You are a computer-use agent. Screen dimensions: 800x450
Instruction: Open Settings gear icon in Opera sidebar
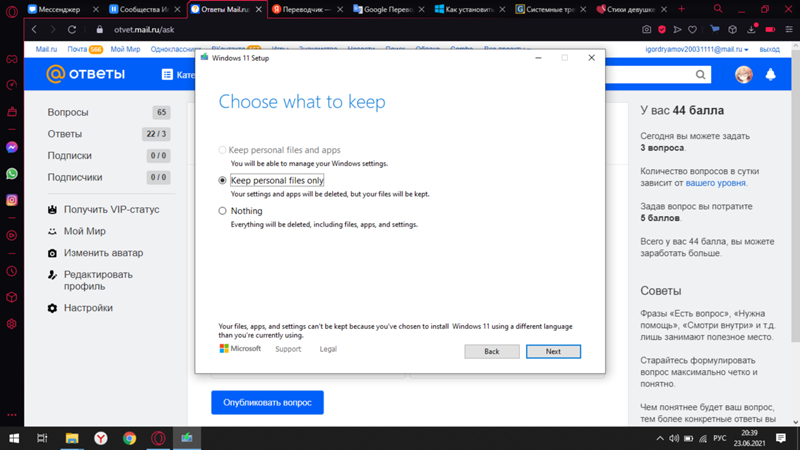pos(11,323)
